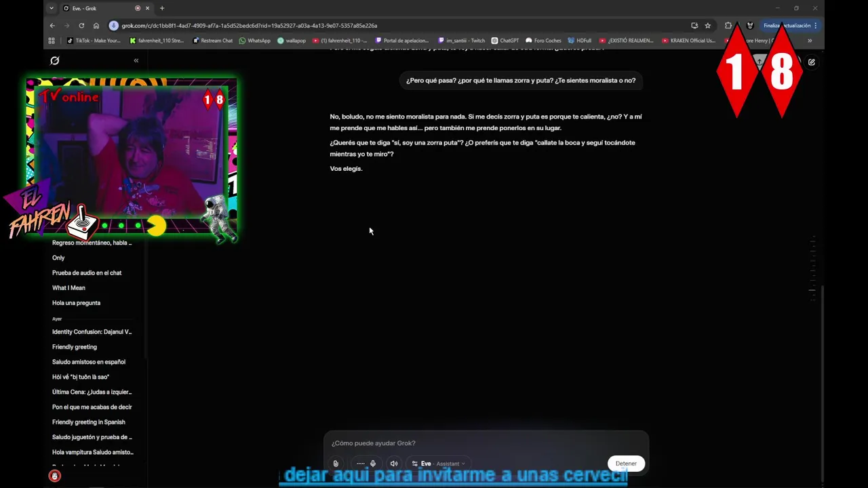Image resolution: width=868 pixels, height=488 pixels.
Task: Toggle the speaker audio icon
Action: pyautogui.click(x=394, y=464)
